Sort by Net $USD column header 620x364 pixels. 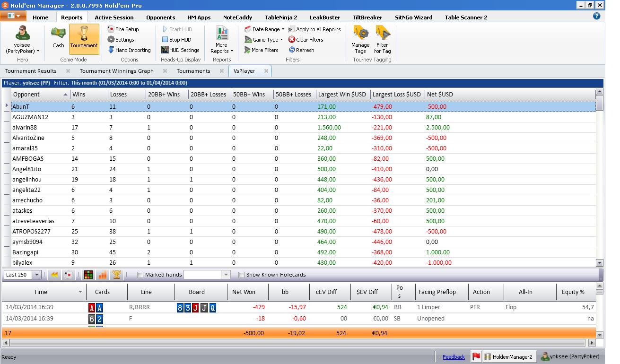point(440,95)
